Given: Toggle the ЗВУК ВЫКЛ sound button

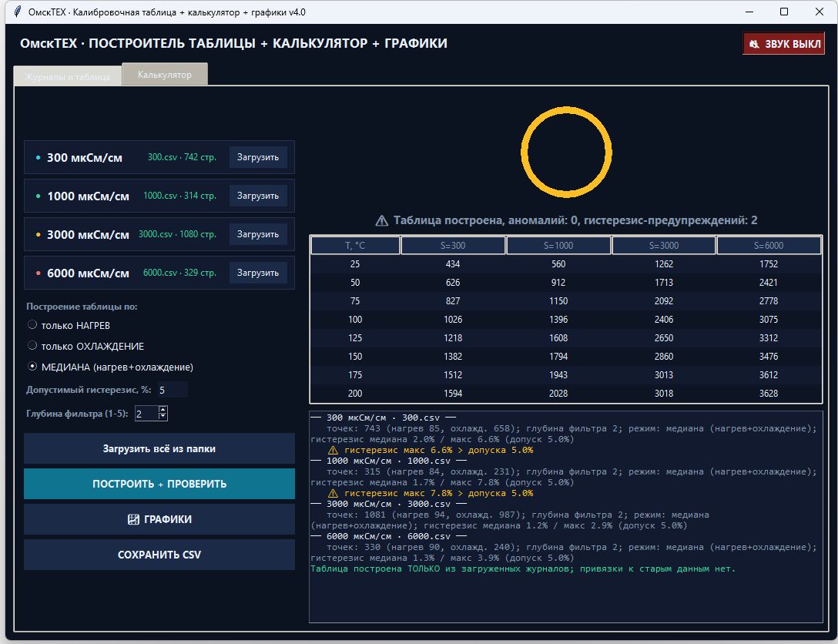Looking at the screenshot, I should coord(783,44).
